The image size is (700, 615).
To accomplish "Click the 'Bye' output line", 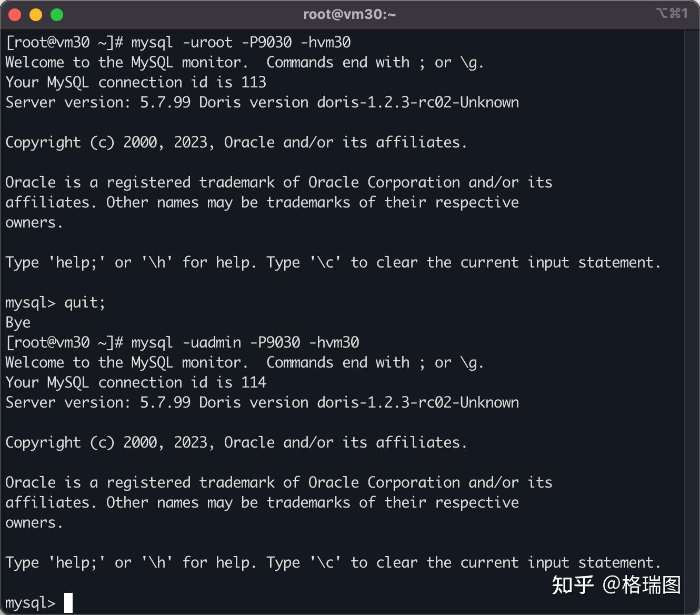I will pos(18,322).
